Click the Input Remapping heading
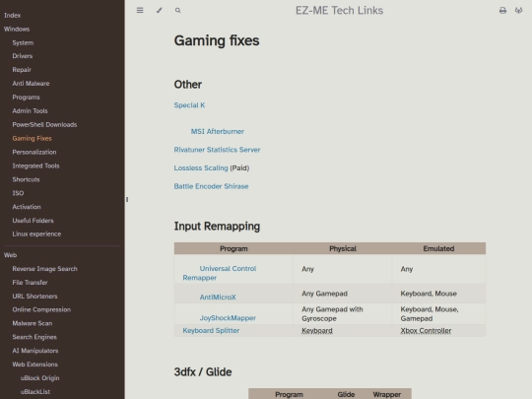This screenshot has width=532, height=399. click(217, 227)
